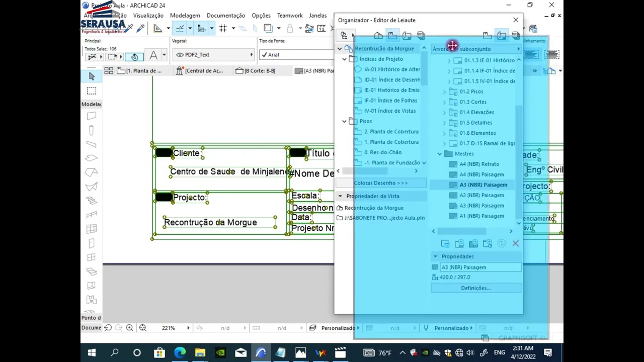This screenshot has height=362, width=644.
Task: Select the Arrow tool in the toolbox
Action: (x=92, y=76)
